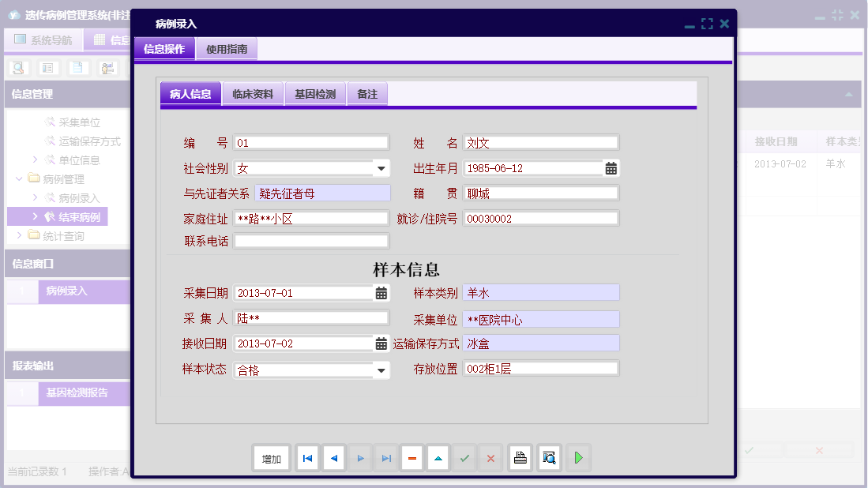Select the search icon in the top toolbar

(x=17, y=68)
